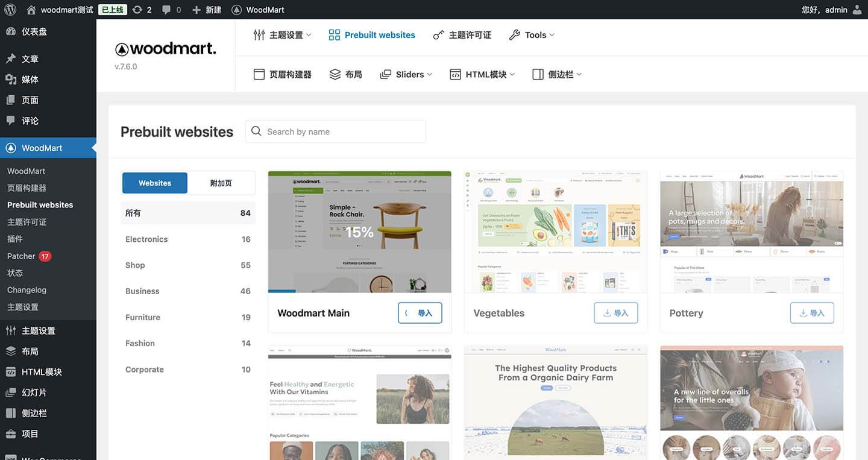Open the 插件 submenu link

pos(15,239)
